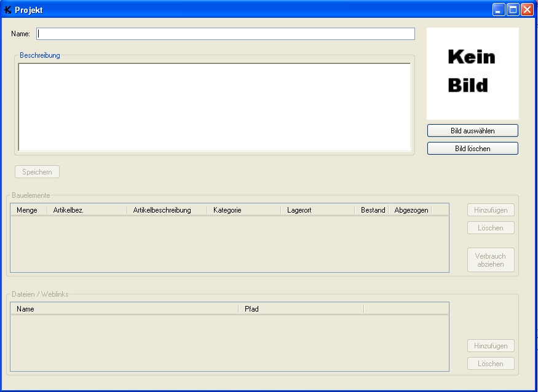Click into the Name text field
Image resolution: width=538 pixels, height=392 pixels.
(226, 34)
